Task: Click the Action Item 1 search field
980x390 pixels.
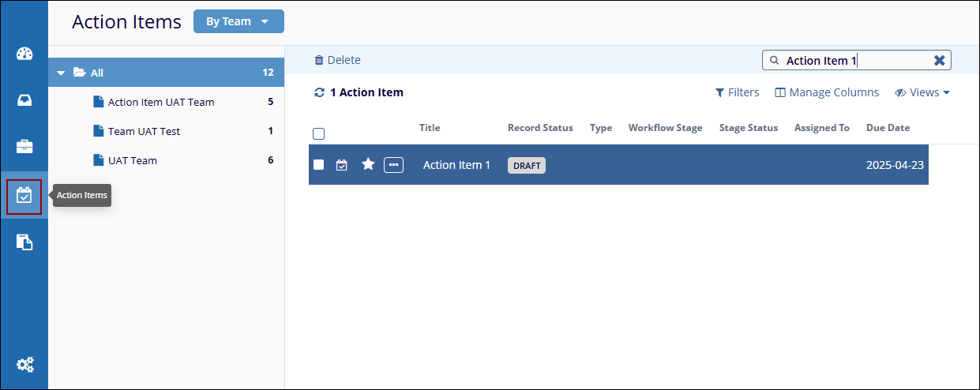Action: pos(853,61)
